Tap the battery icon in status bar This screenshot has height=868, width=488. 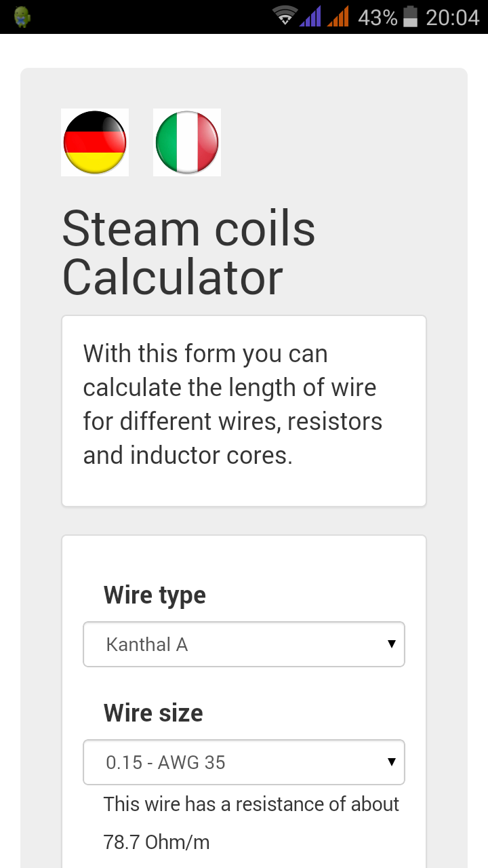click(x=410, y=16)
